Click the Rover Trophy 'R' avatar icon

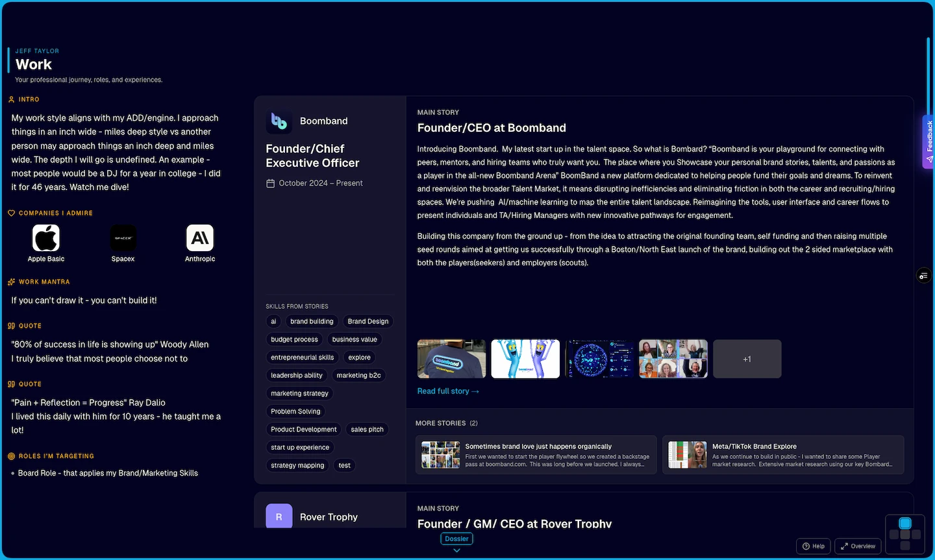pyautogui.click(x=279, y=517)
